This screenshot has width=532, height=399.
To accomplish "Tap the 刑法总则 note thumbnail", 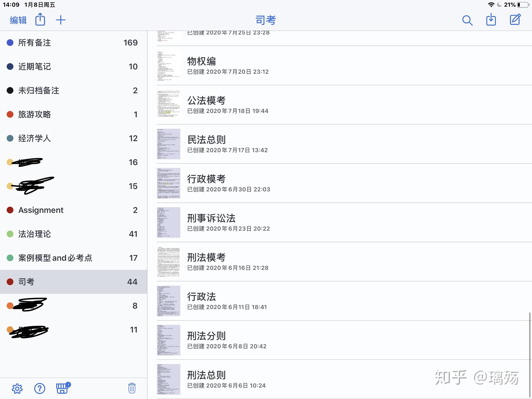I will tap(168, 379).
